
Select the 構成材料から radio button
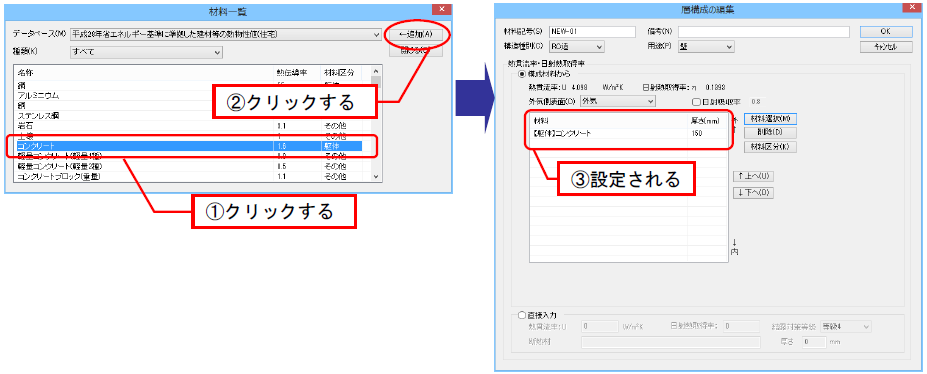coord(522,74)
